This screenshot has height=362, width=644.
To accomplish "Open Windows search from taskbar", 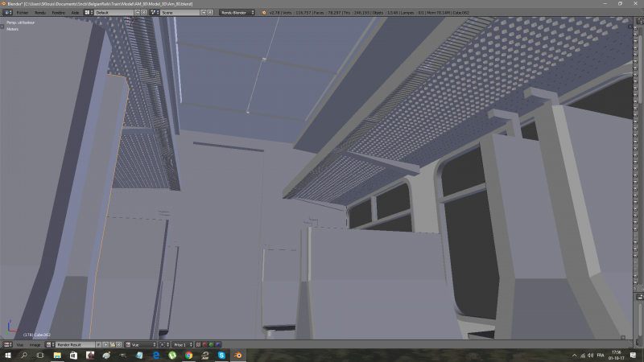I will (24, 356).
